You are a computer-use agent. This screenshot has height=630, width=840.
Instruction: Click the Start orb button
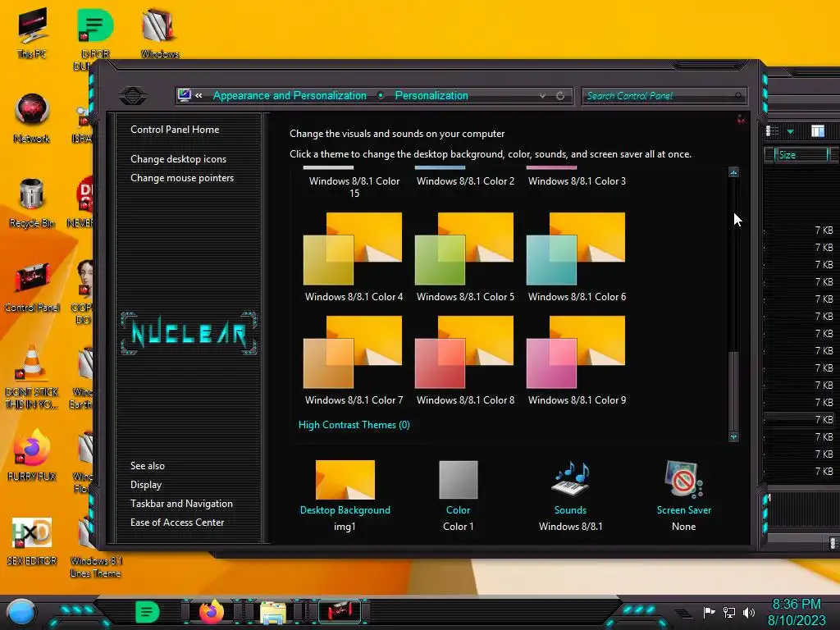point(21,612)
